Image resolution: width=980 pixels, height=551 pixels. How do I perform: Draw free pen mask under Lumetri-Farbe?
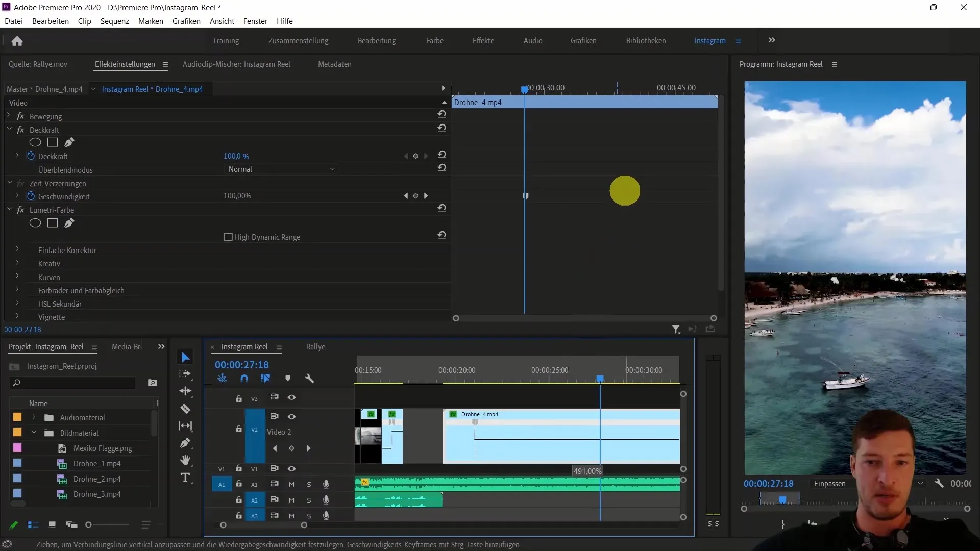(69, 223)
